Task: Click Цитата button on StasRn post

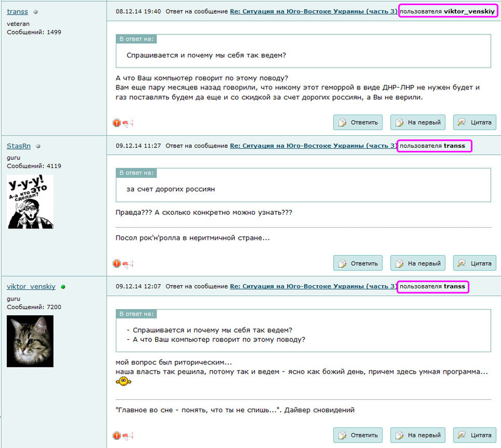Action: [475, 263]
